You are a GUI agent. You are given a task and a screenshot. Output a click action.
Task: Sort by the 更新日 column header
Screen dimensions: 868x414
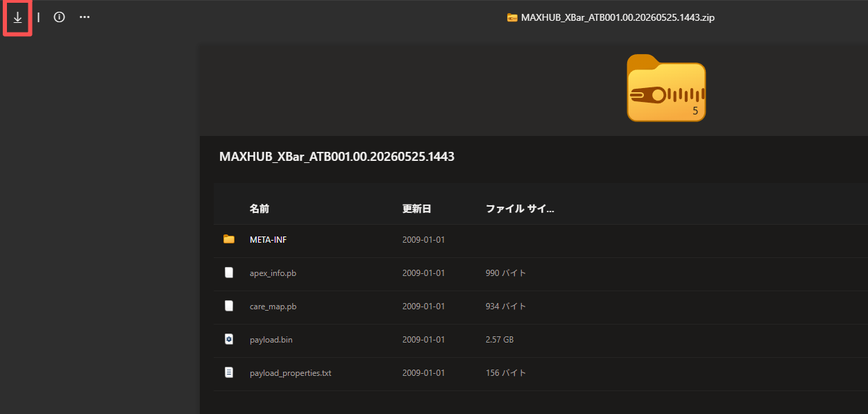click(417, 208)
